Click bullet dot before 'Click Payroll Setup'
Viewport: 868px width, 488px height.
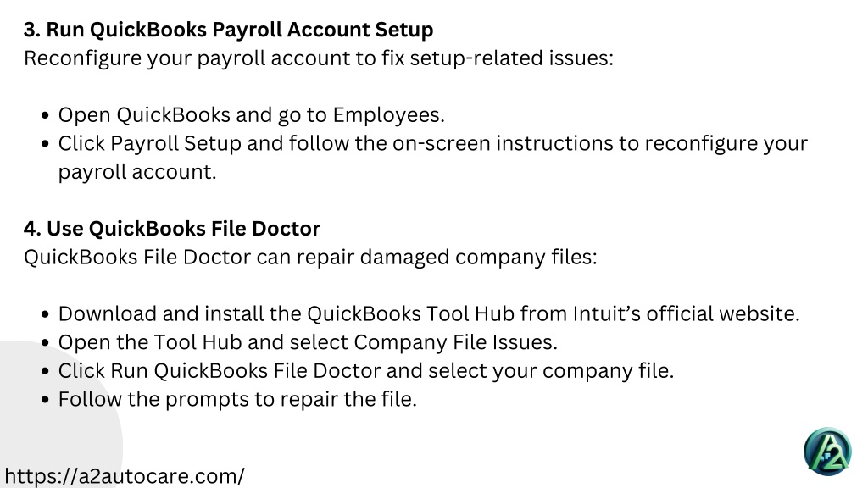click(46, 144)
